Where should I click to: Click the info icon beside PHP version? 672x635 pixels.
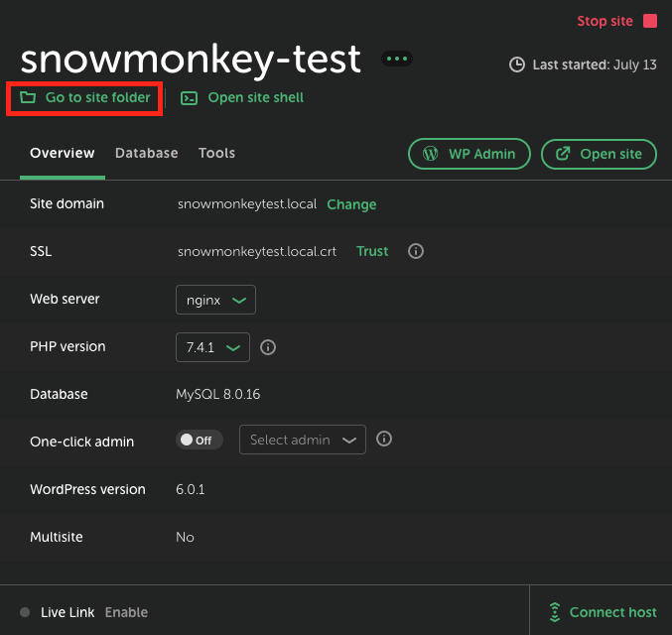(268, 347)
